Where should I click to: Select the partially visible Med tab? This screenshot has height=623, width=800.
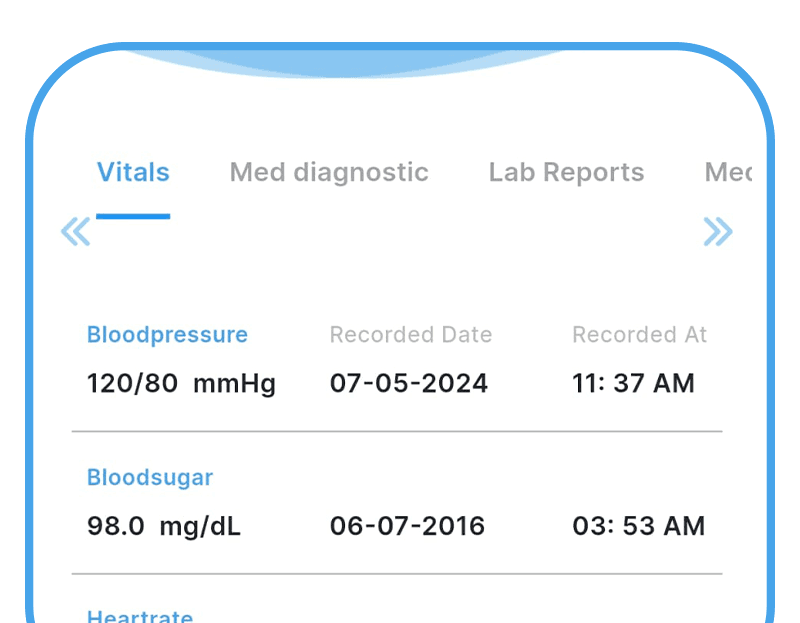[728, 172]
